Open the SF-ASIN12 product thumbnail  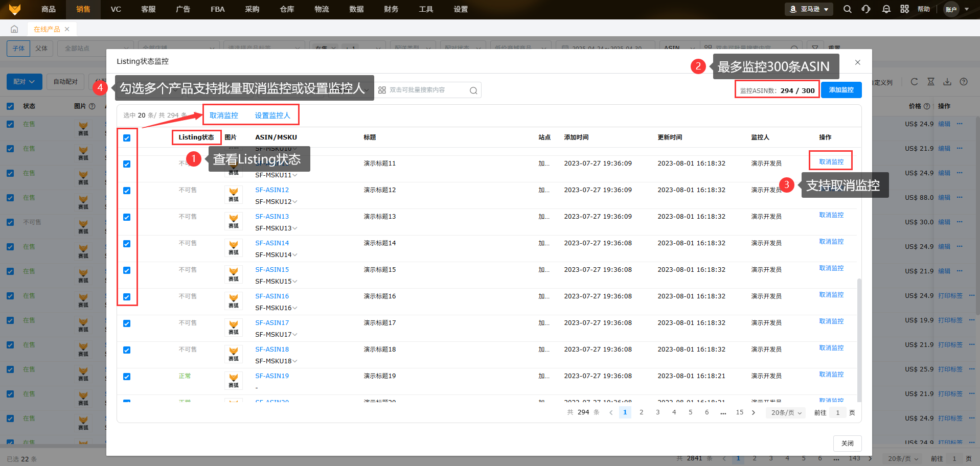(234, 195)
